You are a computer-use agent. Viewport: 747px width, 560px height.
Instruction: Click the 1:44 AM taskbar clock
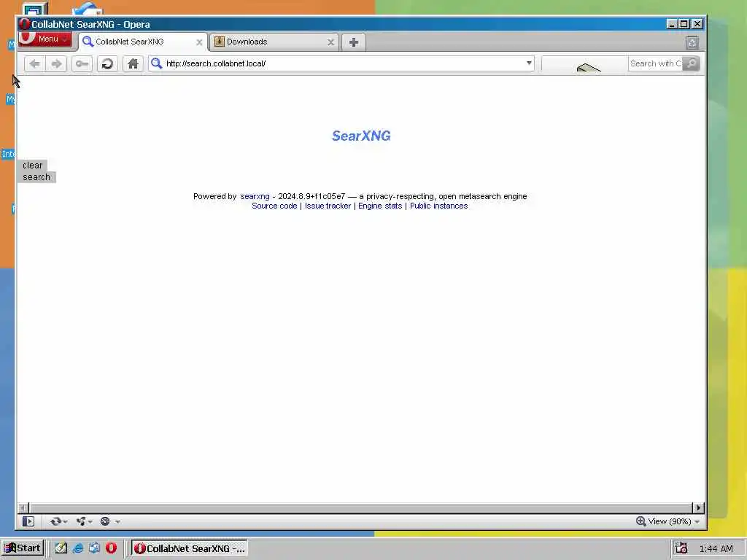coord(716,548)
